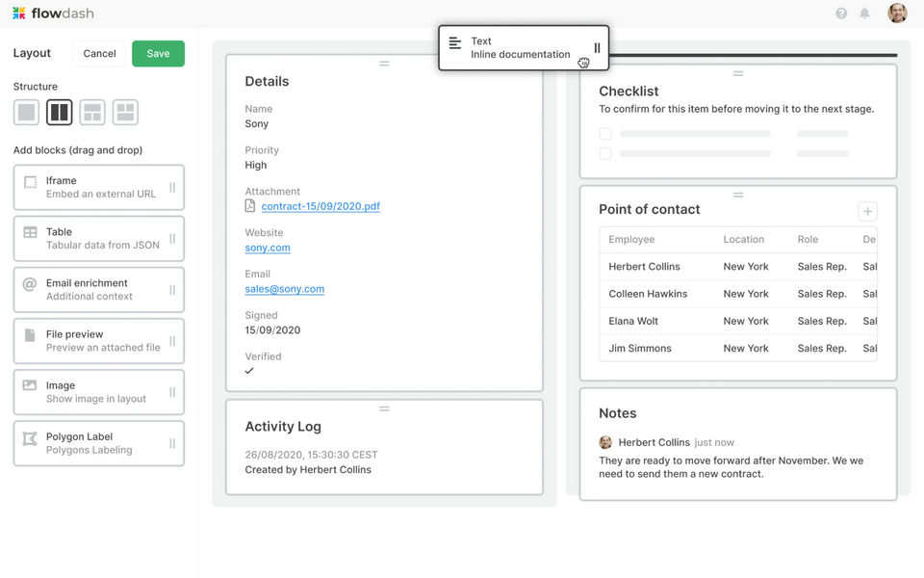Viewport: 924px width, 578px height.
Task: Tick the first Checklist checkbox
Action: pyautogui.click(x=605, y=134)
